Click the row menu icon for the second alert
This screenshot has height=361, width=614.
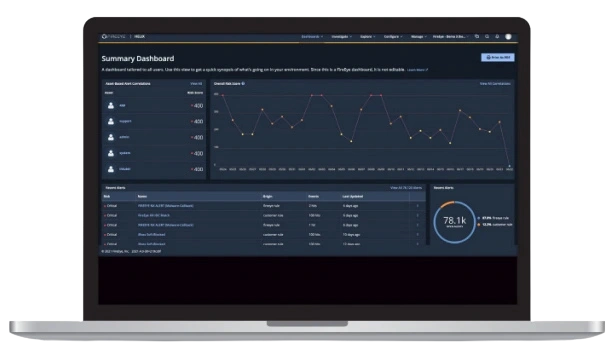pos(417,216)
